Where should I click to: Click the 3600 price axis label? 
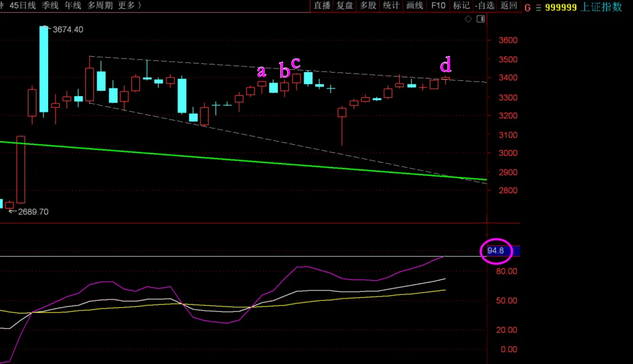coord(508,40)
